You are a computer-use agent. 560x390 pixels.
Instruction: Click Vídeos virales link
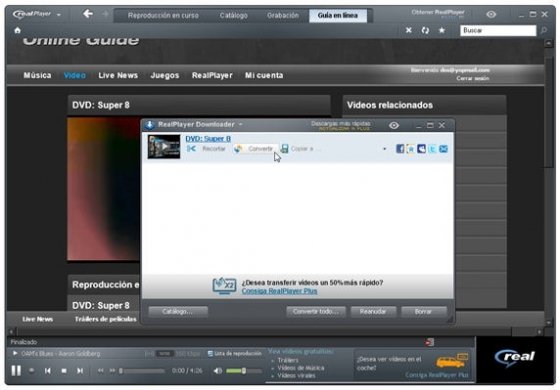[296, 375]
